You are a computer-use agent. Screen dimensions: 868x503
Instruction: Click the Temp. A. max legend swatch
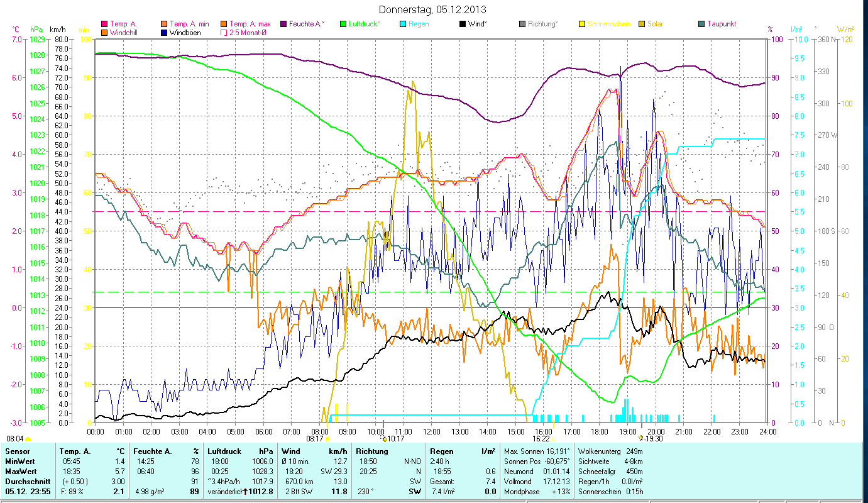pyautogui.click(x=224, y=24)
